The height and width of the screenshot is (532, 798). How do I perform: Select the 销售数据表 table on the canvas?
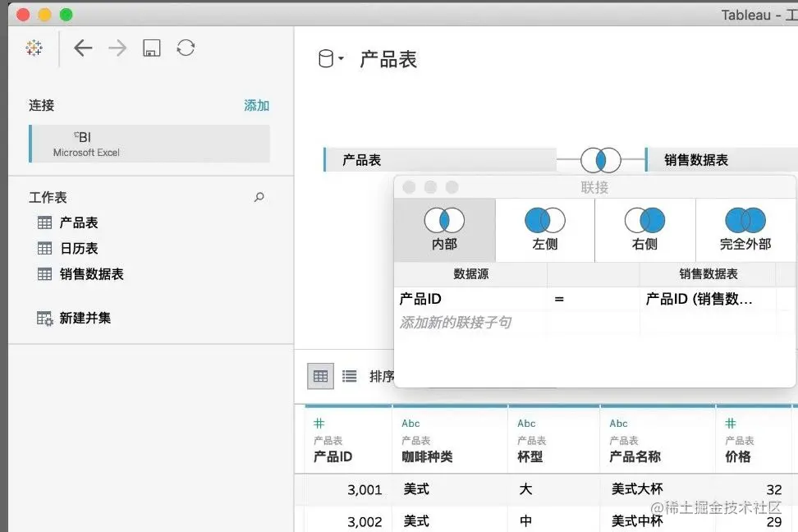721,160
